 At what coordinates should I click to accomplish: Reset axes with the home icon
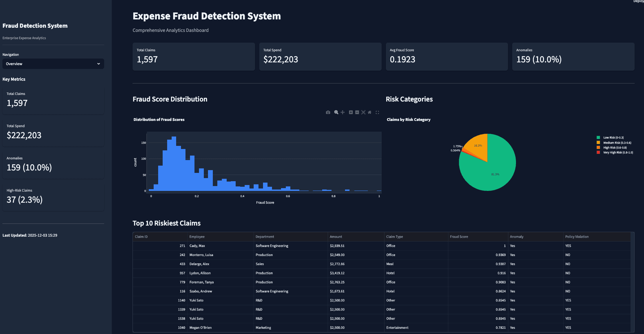[370, 112]
